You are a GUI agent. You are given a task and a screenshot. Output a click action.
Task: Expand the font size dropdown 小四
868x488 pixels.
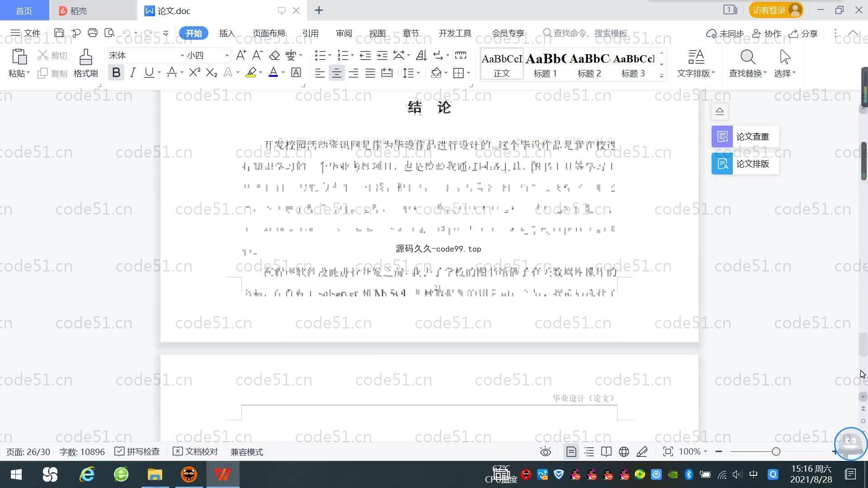coord(227,56)
